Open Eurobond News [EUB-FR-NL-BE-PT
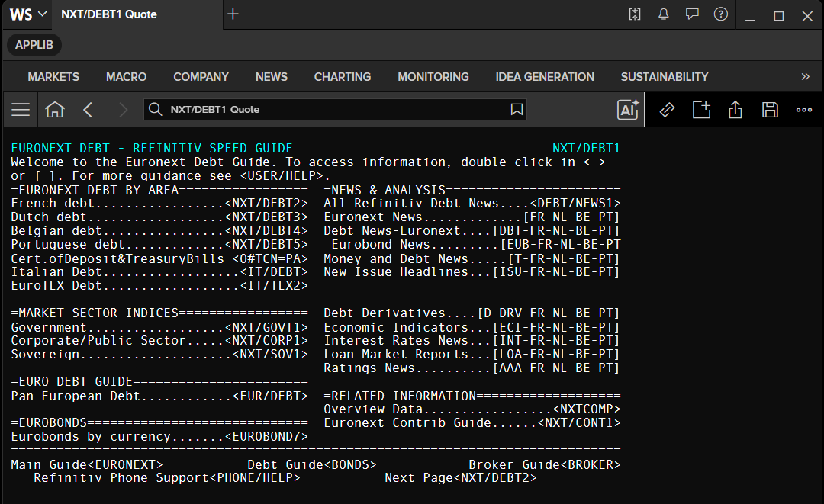Screen dimensions: 824x504 (x=560, y=244)
